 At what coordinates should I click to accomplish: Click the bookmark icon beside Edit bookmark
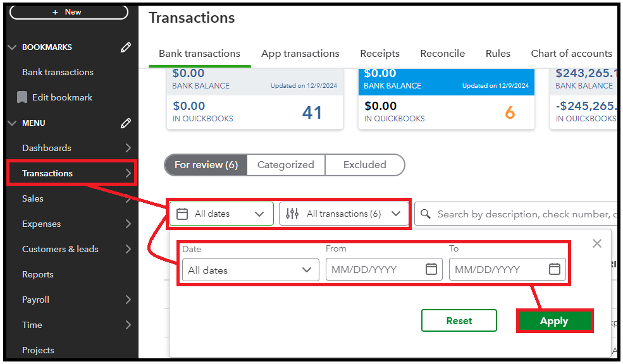(x=22, y=97)
